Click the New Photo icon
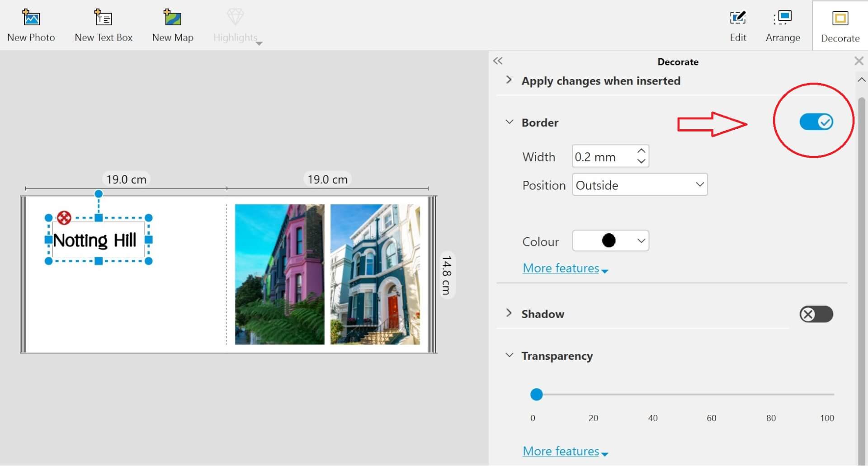 coord(31,18)
